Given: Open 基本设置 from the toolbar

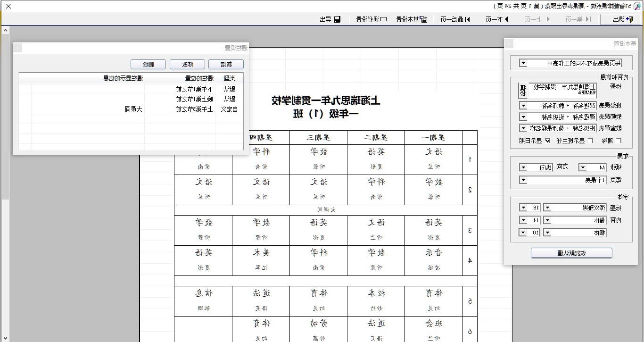Looking at the screenshot, I should point(412,19).
